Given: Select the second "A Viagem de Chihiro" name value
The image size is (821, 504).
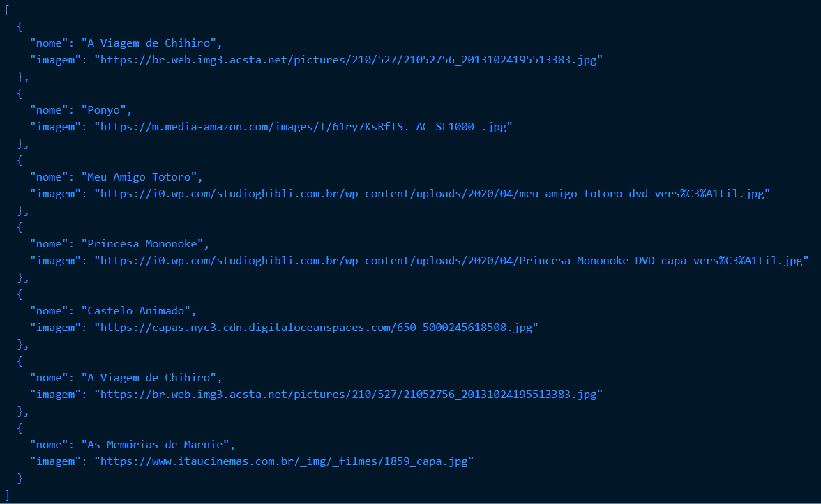Looking at the screenshot, I should point(150,378).
